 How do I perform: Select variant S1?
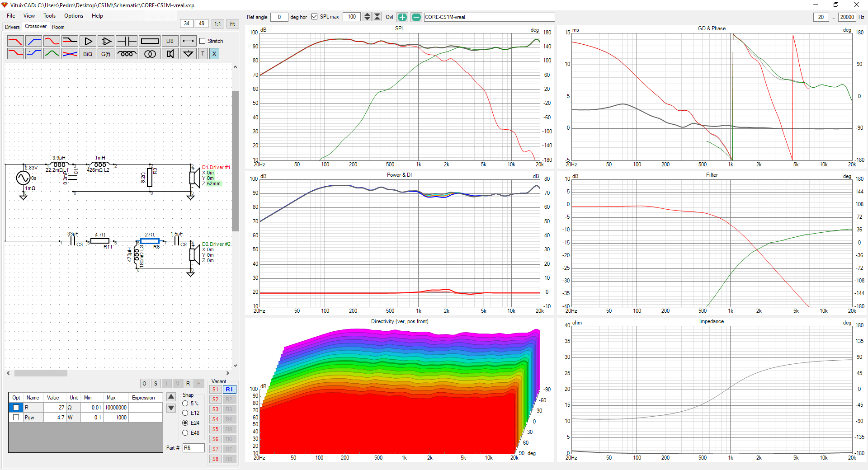[x=215, y=390]
